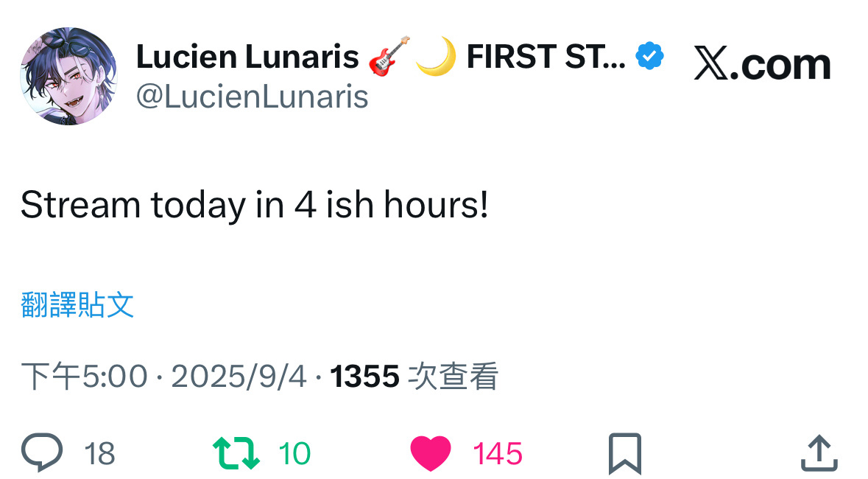Translate the post via 翻譯貼文 link
Image resolution: width=868 pixels, height=479 pixels.
tap(77, 304)
